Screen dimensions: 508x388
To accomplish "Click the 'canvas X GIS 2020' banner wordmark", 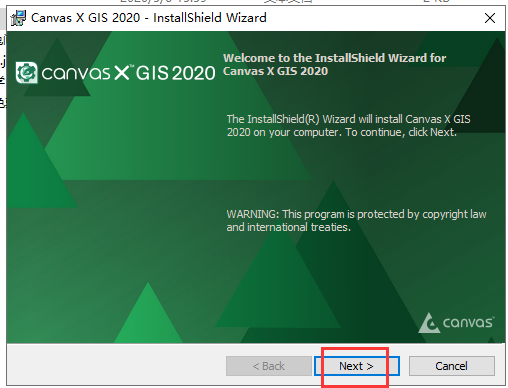I will (x=128, y=73).
